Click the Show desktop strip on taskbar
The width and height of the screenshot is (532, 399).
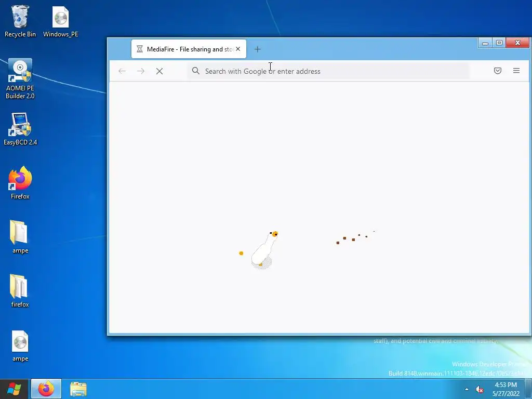coord(528,389)
